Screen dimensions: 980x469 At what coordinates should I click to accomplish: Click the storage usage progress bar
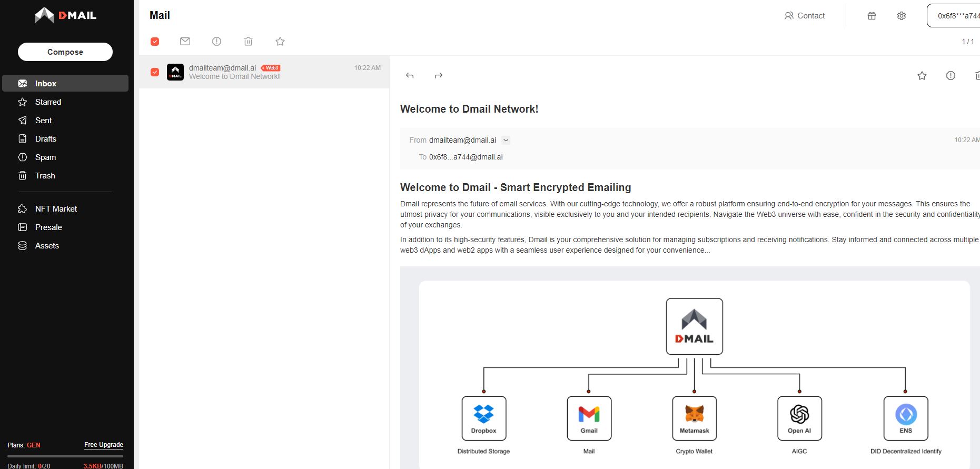65,456
